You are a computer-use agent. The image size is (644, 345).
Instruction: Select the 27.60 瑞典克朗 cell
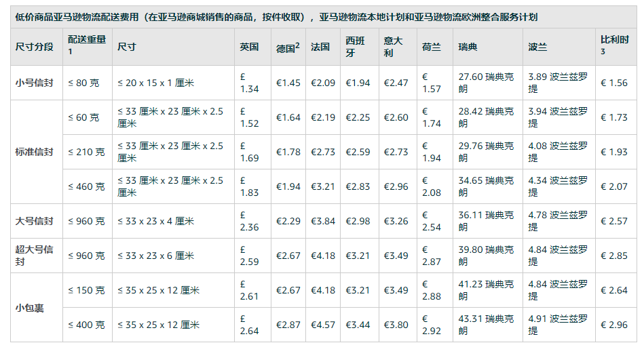click(x=486, y=83)
